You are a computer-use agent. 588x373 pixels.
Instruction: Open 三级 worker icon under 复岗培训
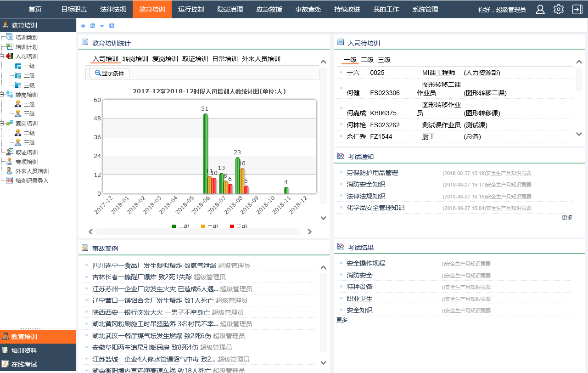click(x=18, y=142)
